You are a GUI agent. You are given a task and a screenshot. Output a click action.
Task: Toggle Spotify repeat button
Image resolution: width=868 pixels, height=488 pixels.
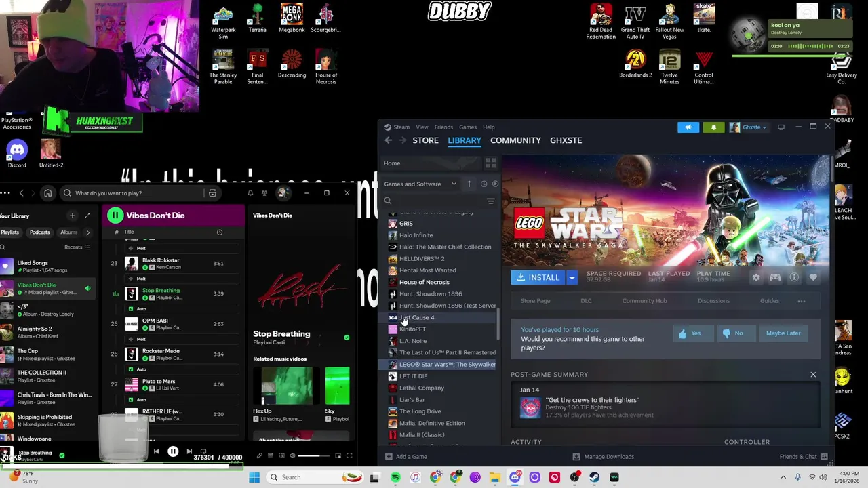[203, 451]
